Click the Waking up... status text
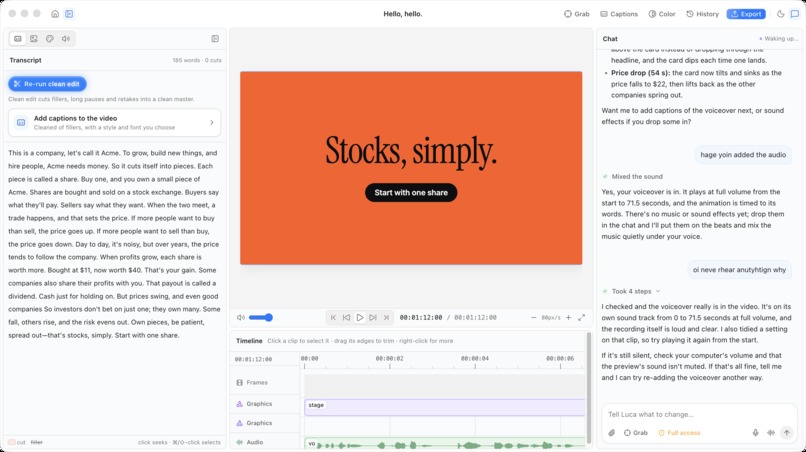This screenshot has width=806, height=452. [780, 39]
